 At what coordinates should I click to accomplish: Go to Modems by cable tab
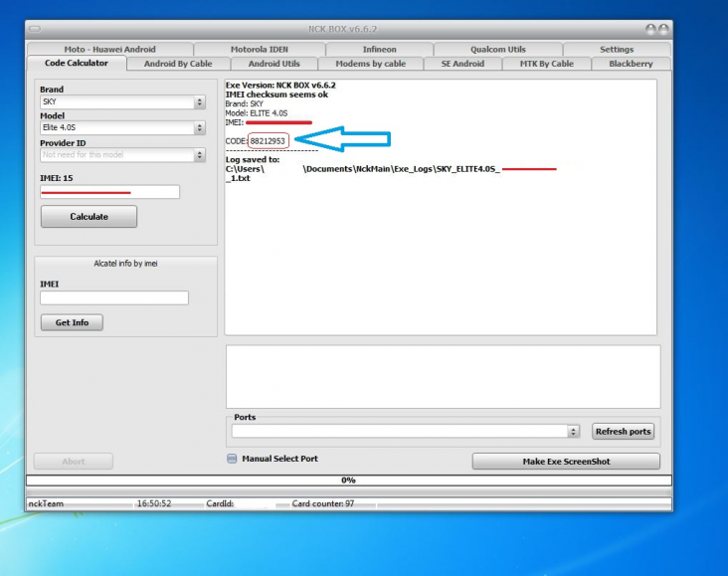pos(371,64)
